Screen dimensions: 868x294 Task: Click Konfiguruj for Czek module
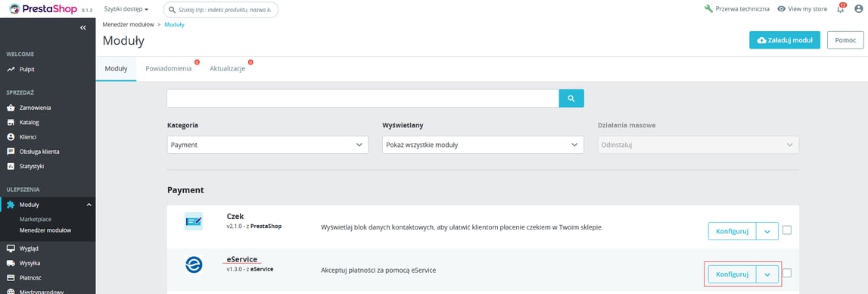coord(732,231)
